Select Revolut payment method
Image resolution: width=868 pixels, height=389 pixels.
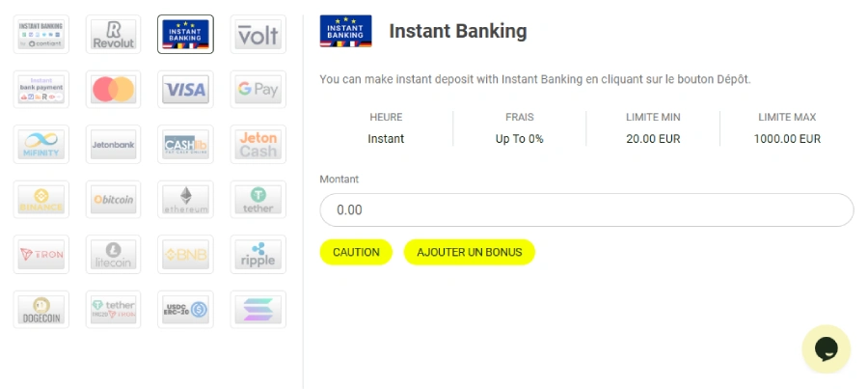[x=113, y=35]
